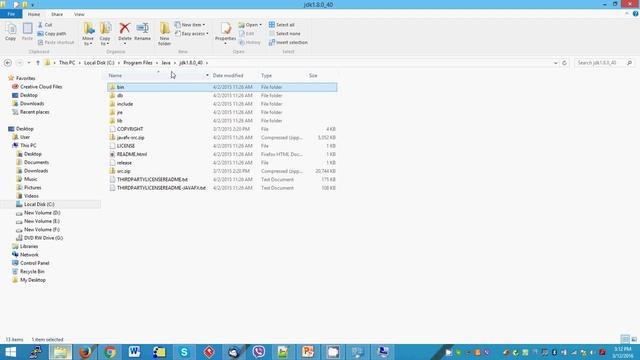Select javafx-src.zip file

click(x=222, y=138)
